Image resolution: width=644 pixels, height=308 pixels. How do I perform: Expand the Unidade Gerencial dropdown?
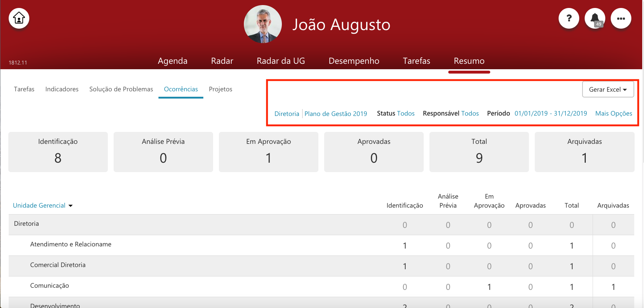tap(43, 205)
